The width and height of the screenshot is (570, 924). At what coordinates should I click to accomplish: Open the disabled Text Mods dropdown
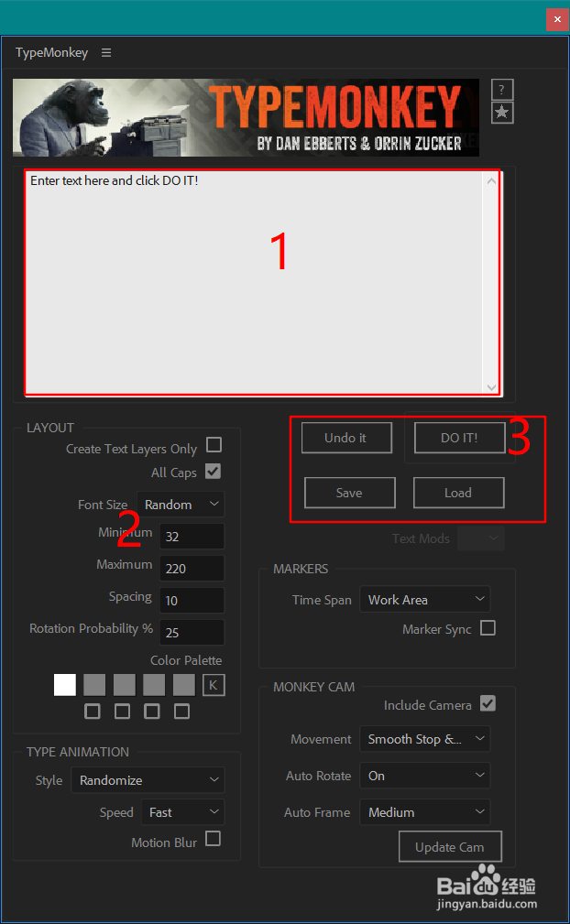click(481, 538)
